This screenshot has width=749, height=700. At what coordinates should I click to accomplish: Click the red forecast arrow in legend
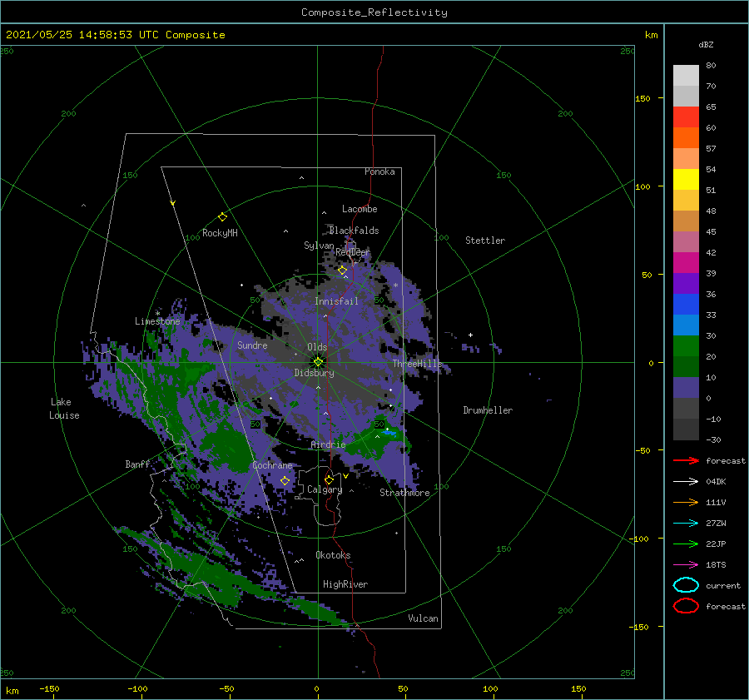click(x=686, y=460)
